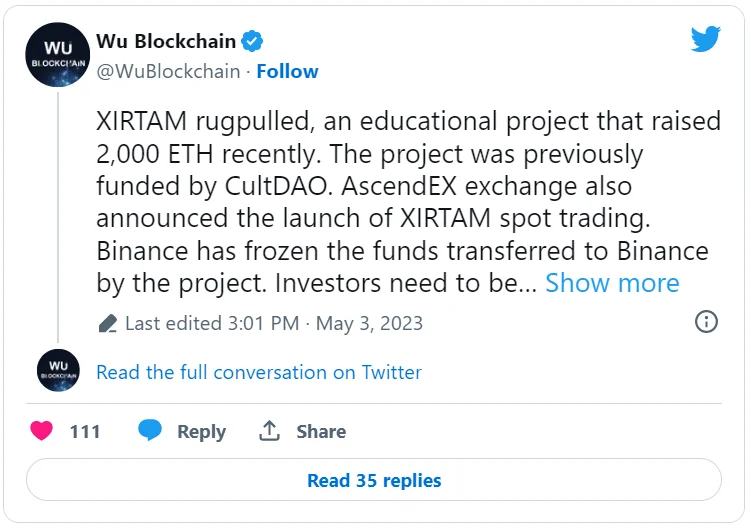Click the share upload arrow icon
The width and height of the screenshot is (751, 528).
coord(268,431)
